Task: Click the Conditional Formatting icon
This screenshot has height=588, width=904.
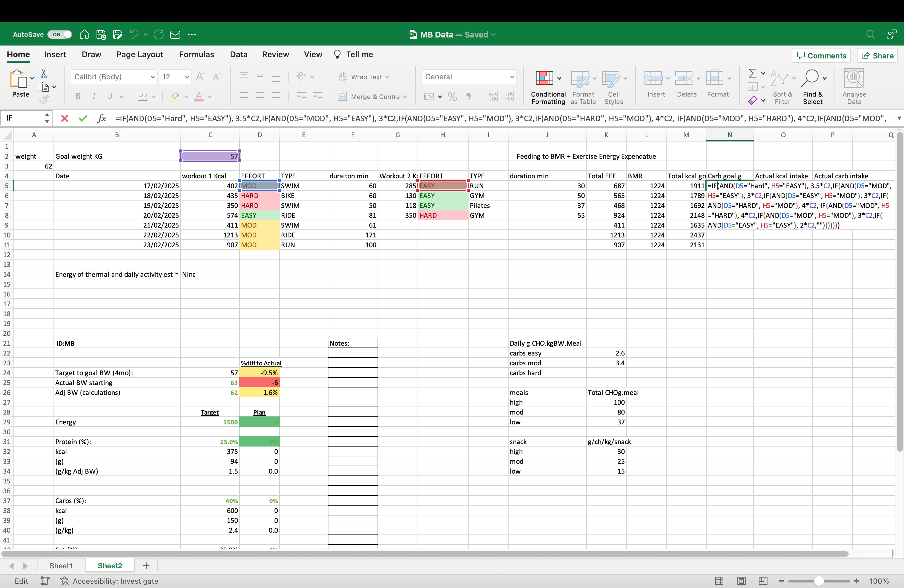Action: point(544,78)
